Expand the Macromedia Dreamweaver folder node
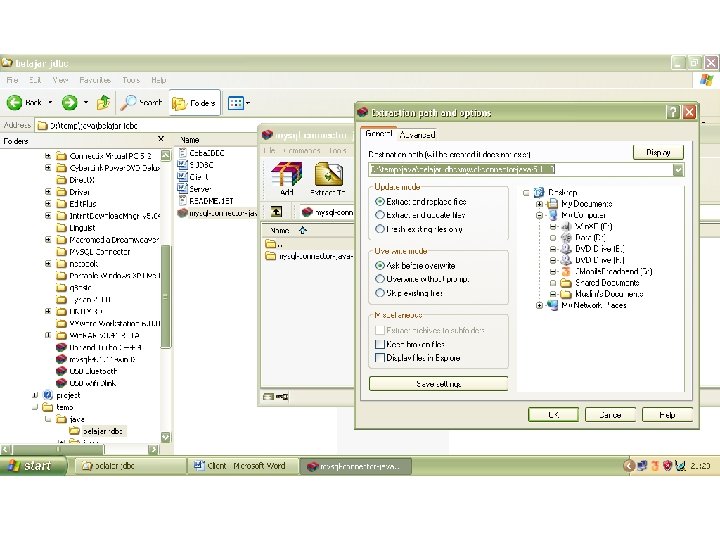Viewport: 720px width, 540px height. coord(48,239)
